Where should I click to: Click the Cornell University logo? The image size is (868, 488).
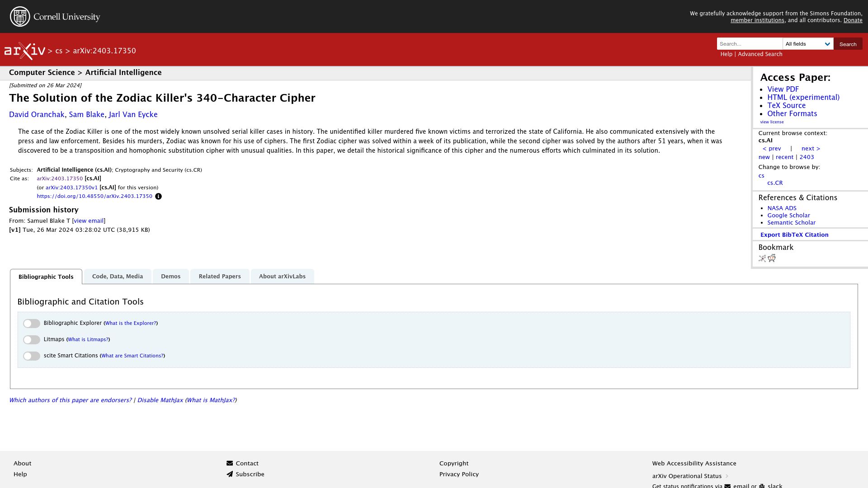click(x=55, y=17)
